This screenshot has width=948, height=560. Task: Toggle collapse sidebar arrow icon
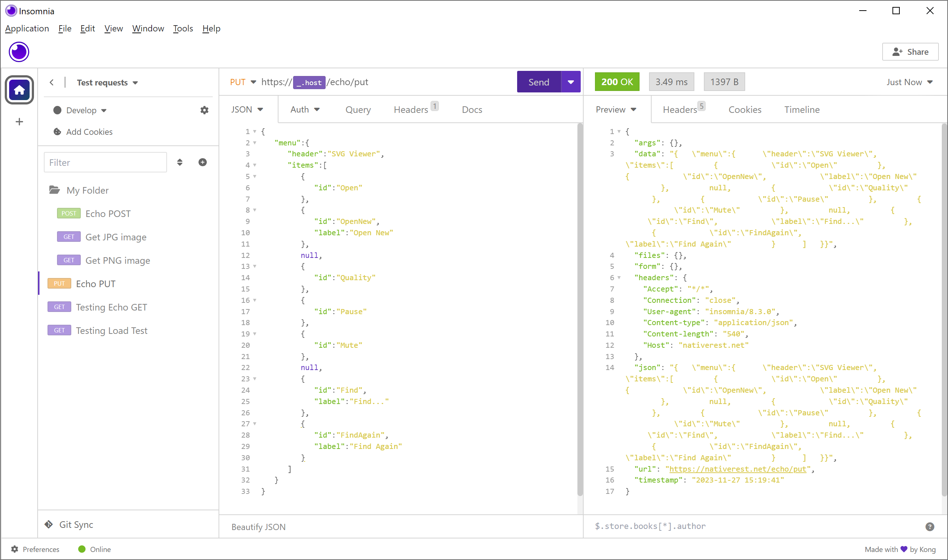click(x=51, y=82)
